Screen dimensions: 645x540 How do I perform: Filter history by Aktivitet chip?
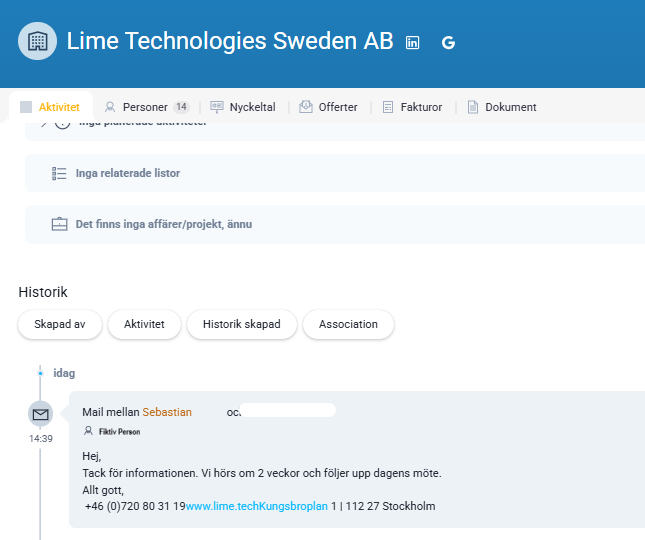144,324
